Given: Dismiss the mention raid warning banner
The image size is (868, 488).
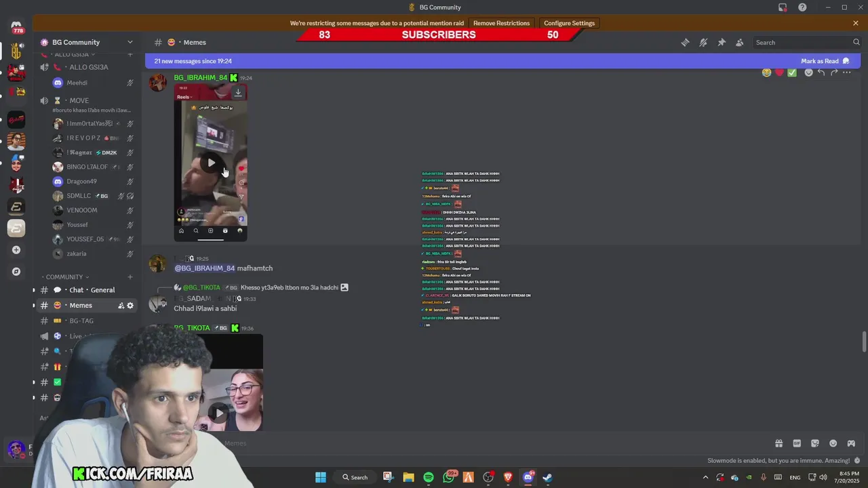Looking at the screenshot, I should coord(856,23).
